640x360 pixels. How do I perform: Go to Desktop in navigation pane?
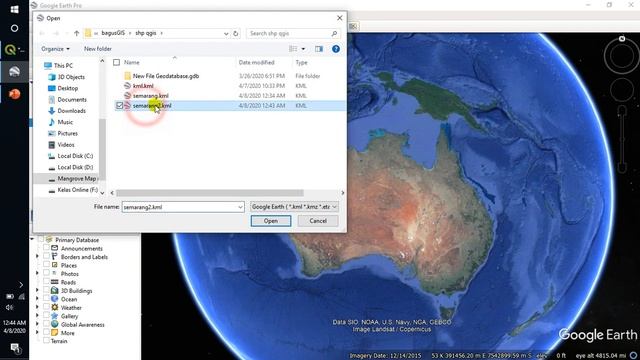pos(67,88)
